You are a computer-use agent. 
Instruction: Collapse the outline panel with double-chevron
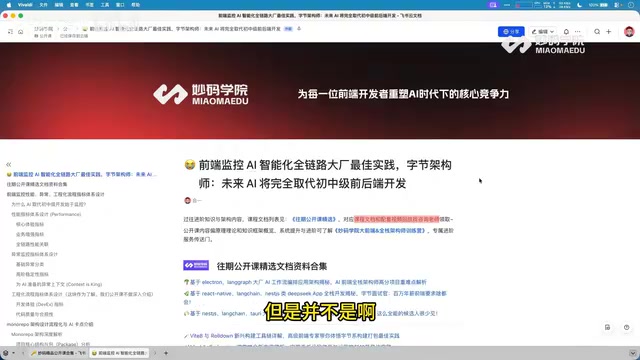[9, 164]
